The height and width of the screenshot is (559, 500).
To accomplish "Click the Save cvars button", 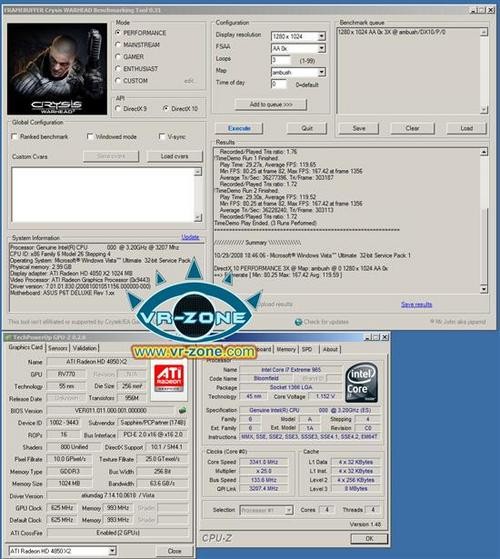I will click(x=111, y=156).
